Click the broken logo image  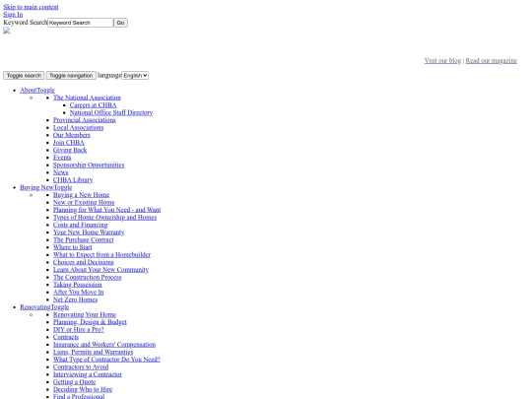click(7, 31)
